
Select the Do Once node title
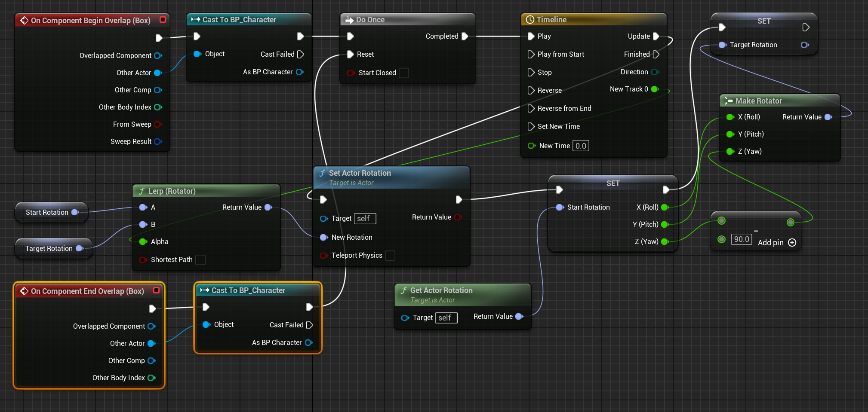coord(370,20)
